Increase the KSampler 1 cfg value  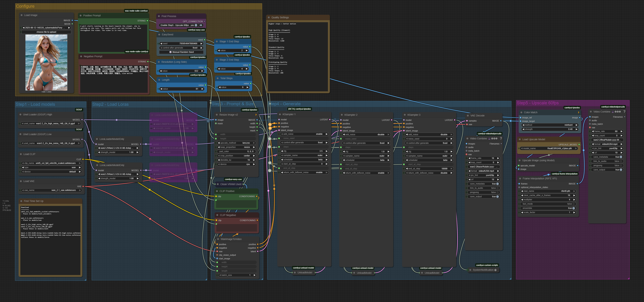coord(327,151)
